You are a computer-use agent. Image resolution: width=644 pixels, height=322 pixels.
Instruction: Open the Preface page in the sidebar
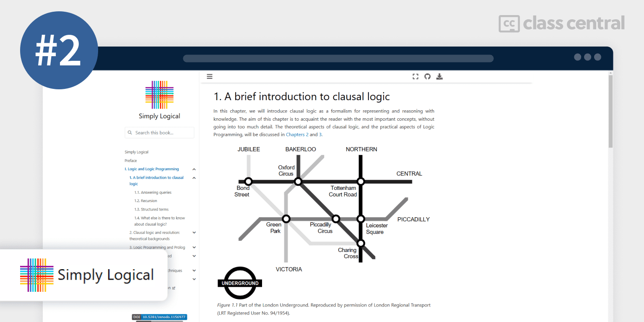tap(131, 161)
